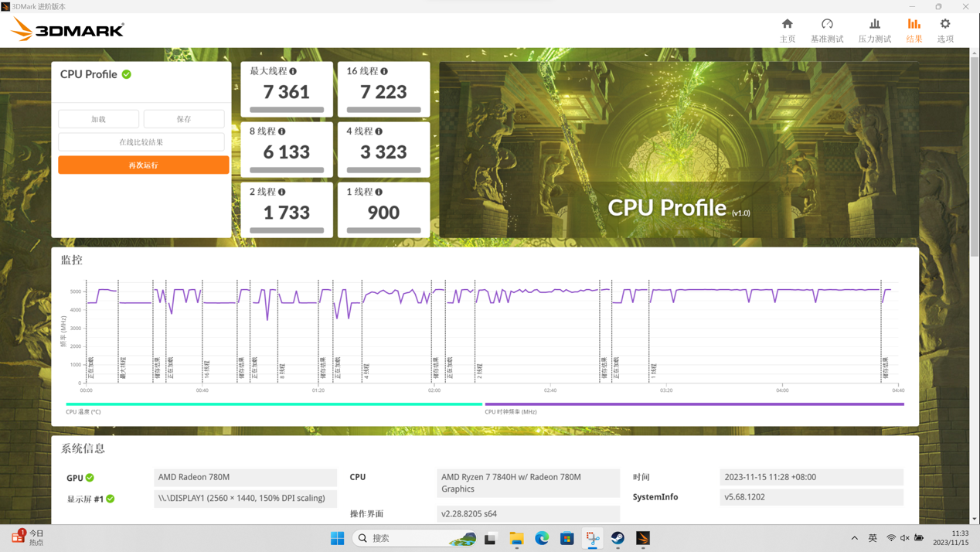
Task: Click the CPU Profile panel title
Action: [x=89, y=74]
